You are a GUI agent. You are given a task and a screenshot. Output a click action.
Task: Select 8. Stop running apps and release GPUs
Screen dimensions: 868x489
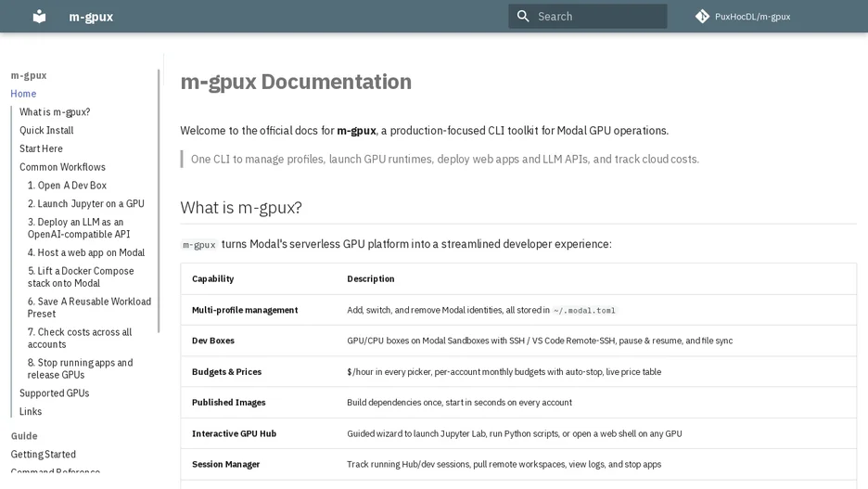[x=81, y=368]
